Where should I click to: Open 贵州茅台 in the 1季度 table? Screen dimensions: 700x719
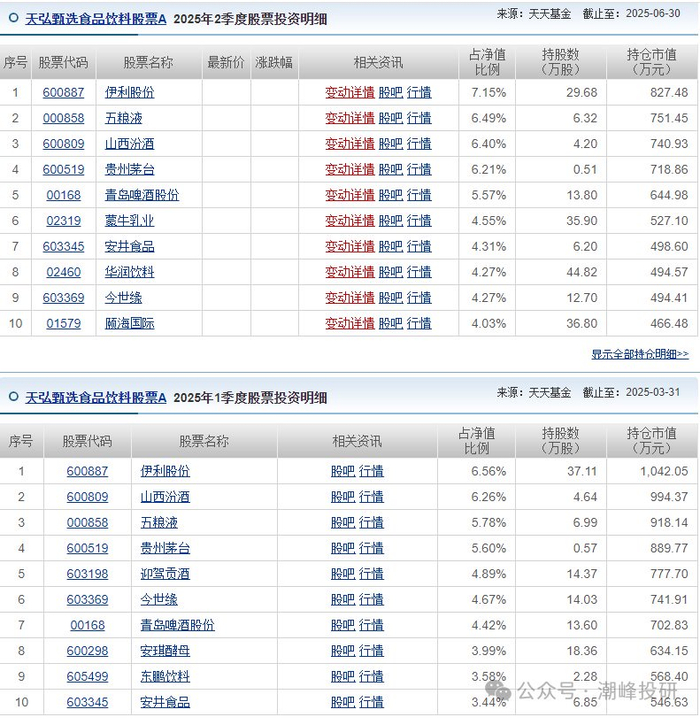click(165, 548)
